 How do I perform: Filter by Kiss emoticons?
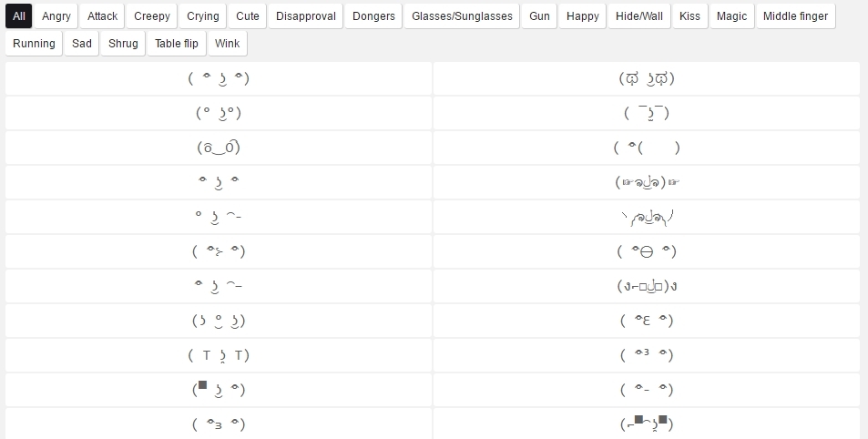(690, 16)
